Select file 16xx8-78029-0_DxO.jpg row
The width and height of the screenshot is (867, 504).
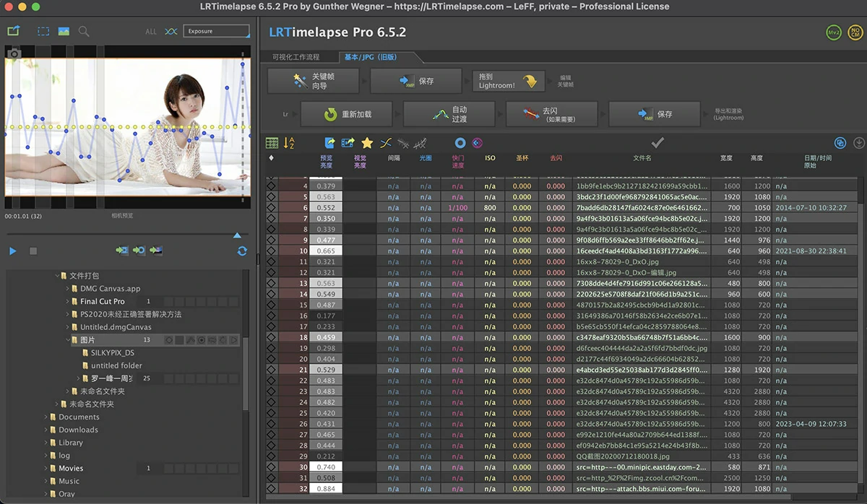(x=564, y=261)
